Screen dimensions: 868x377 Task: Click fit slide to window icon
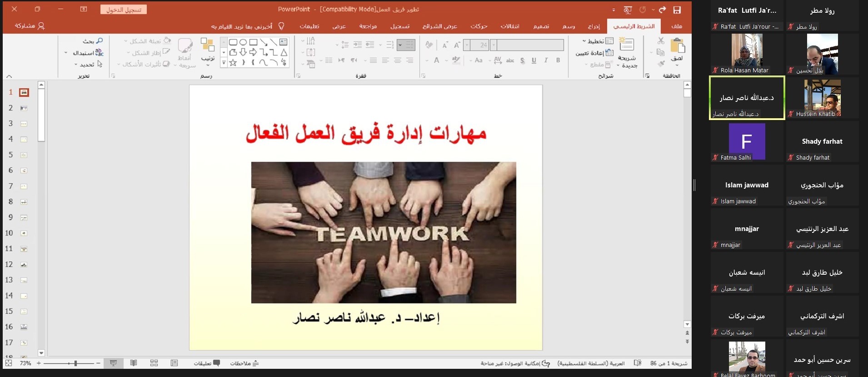coord(9,363)
